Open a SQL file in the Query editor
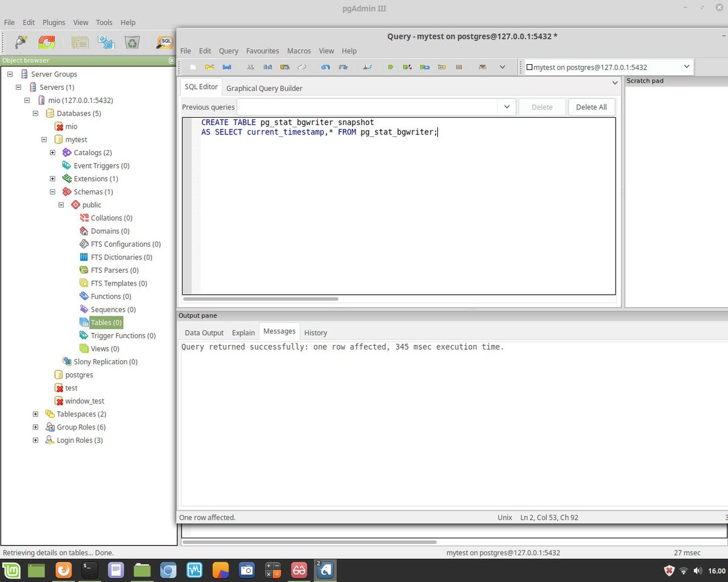Viewport: 728px width, 582px height. [x=209, y=67]
